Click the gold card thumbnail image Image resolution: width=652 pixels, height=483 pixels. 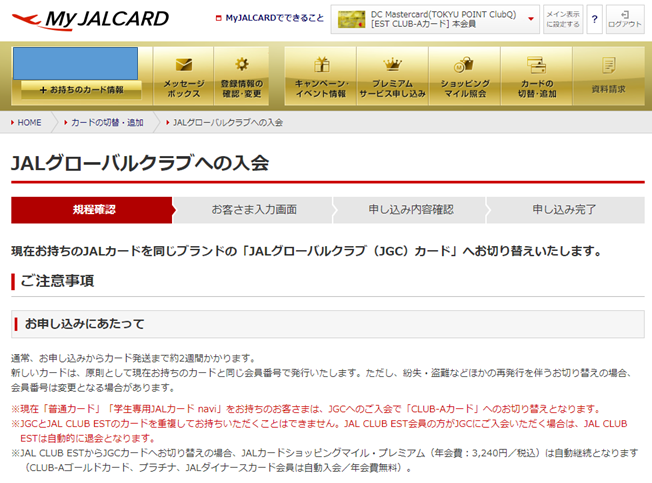click(351, 19)
